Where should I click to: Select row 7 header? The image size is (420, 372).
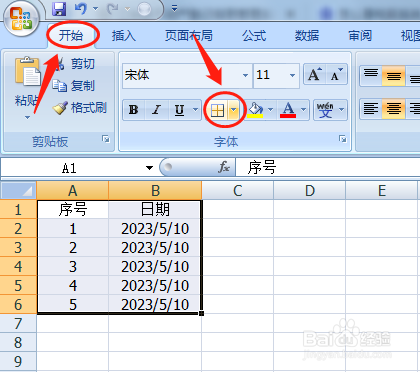18,324
